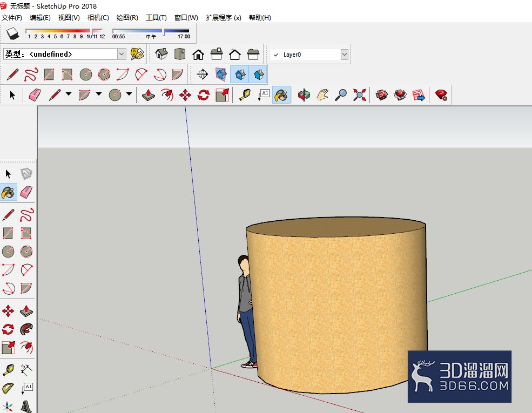The width and height of the screenshot is (532, 413).
Task: Toggle X-ray style face icon
Action: coord(221,75)
